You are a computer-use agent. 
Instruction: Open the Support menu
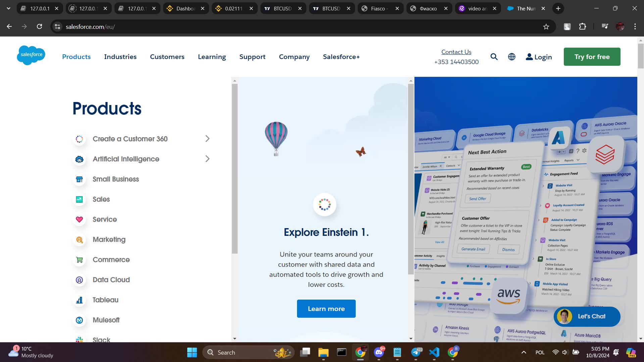252,57
